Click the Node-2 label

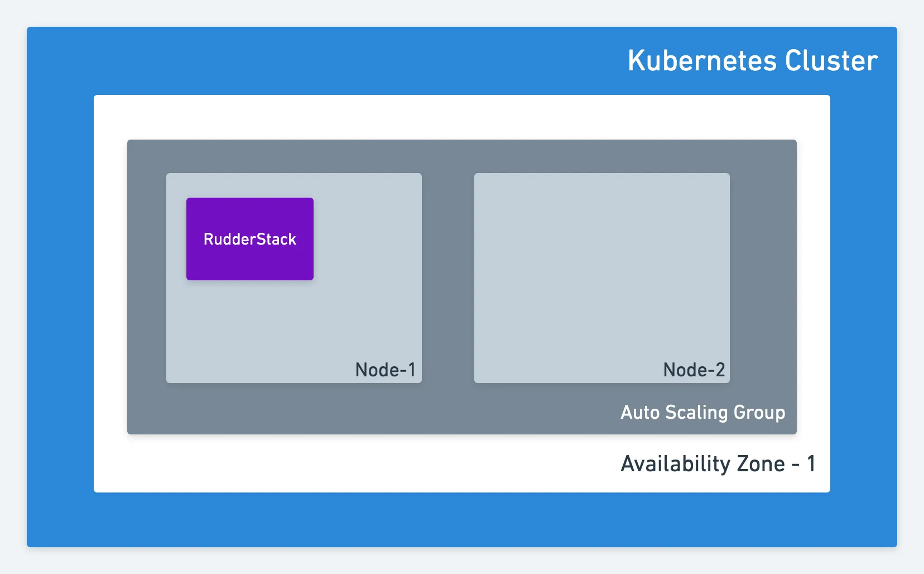694,370
